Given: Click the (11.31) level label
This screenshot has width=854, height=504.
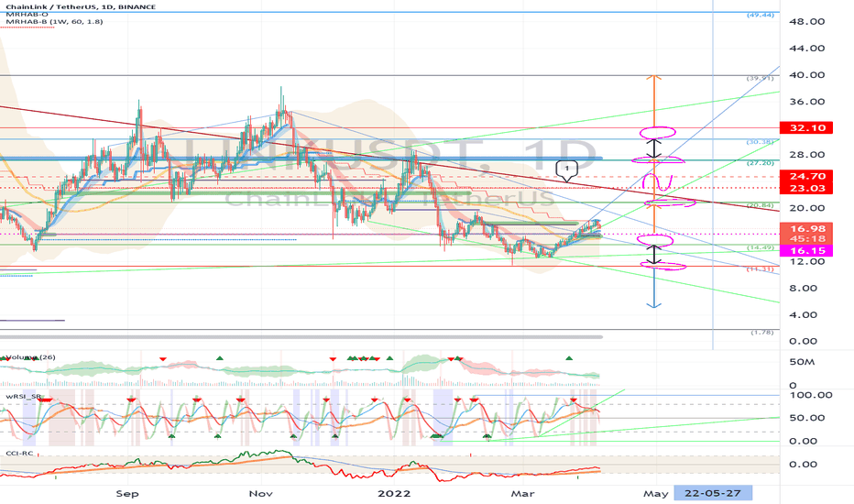Looking at the screenshot, I should [761, 269].
